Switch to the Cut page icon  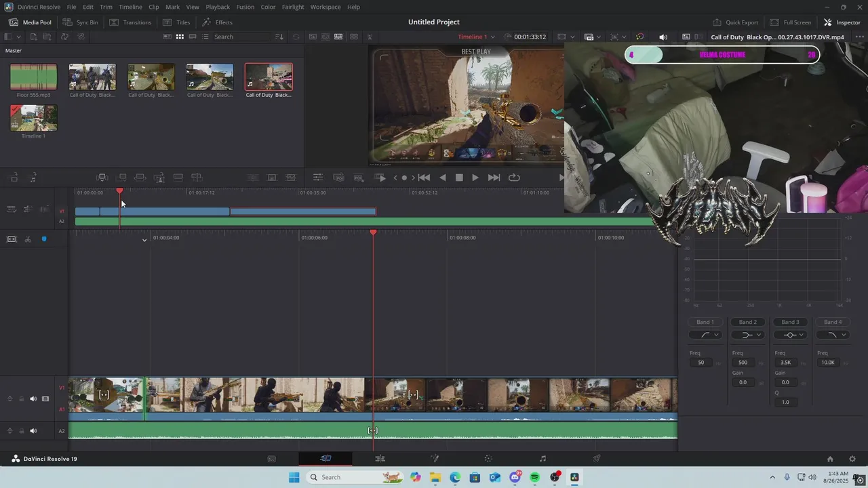(325, 459)
